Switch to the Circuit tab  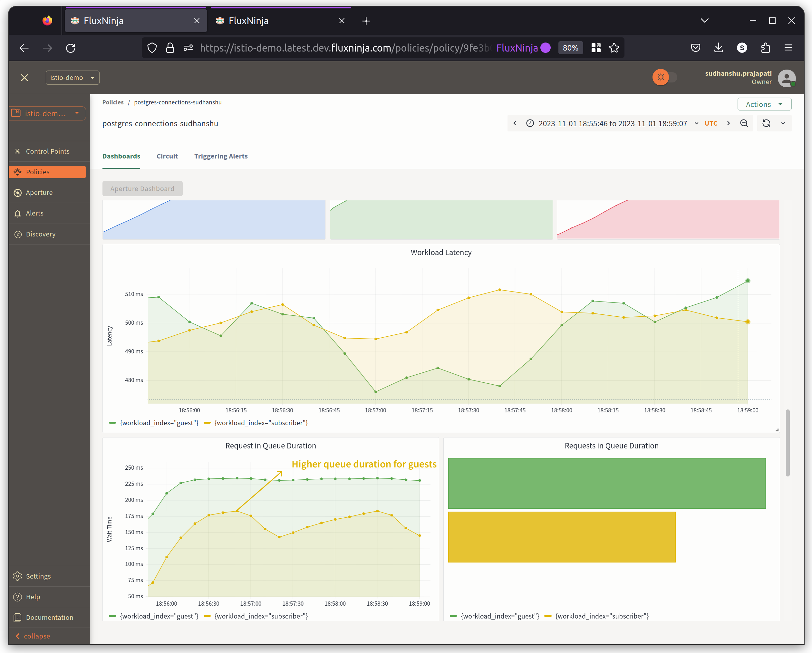[x=167, y=156]
